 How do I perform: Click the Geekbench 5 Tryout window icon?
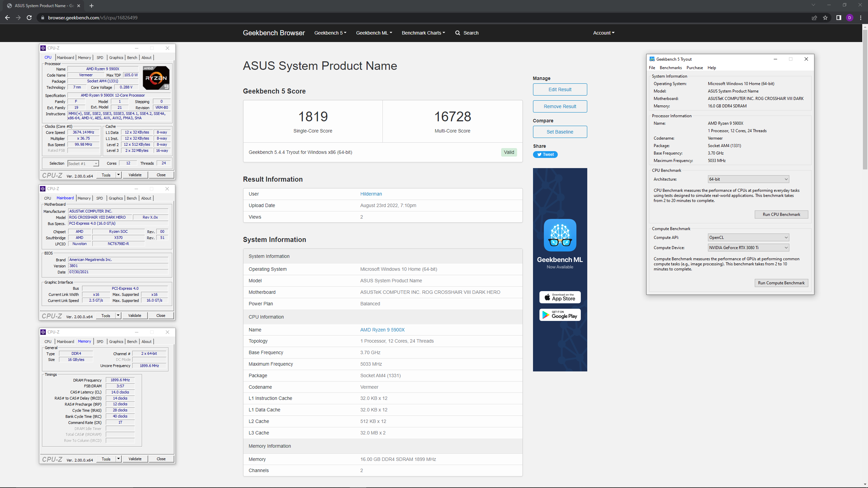[652, 59]
